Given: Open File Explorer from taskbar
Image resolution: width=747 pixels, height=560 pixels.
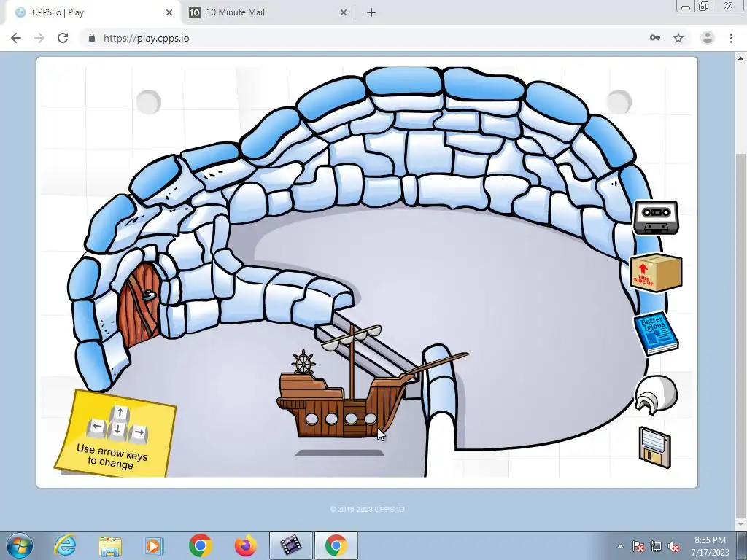Looking at the screenshot, I should 110,545.
